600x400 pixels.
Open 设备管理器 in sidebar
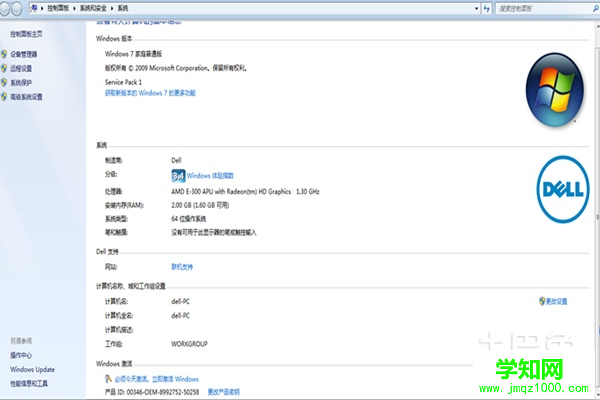24,54
